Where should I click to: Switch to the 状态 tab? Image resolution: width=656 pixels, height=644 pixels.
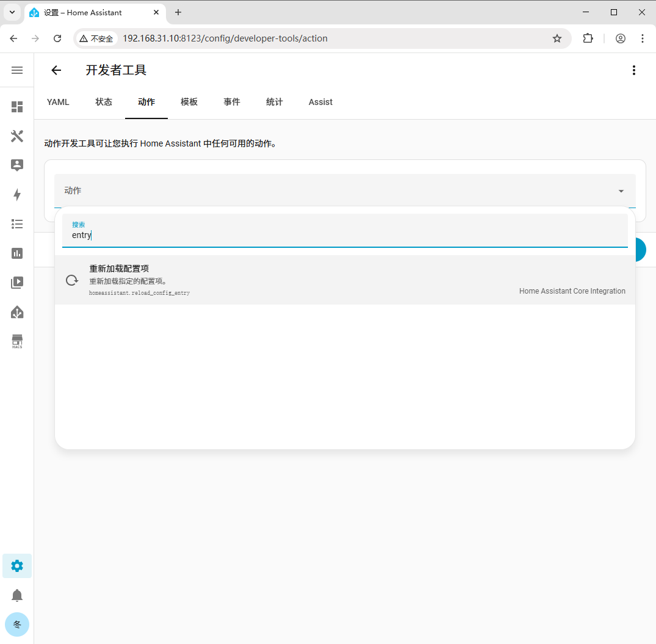[104, 102]
